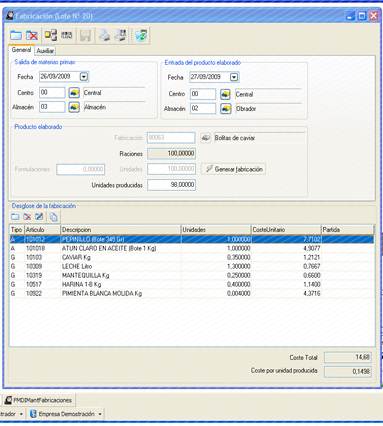Click the Unidades producidas field 98,00000
This screenshot has height=426, width=383.
coord(171,185)
